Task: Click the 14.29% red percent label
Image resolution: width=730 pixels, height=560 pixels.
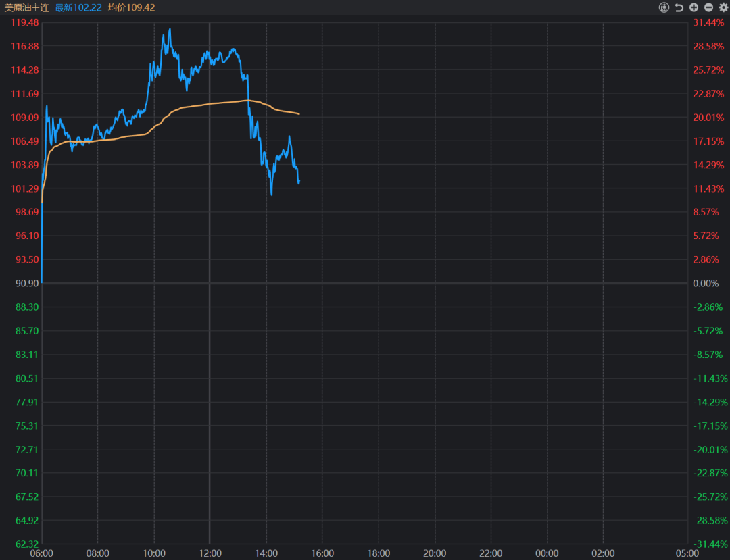Action: [708, 165]
